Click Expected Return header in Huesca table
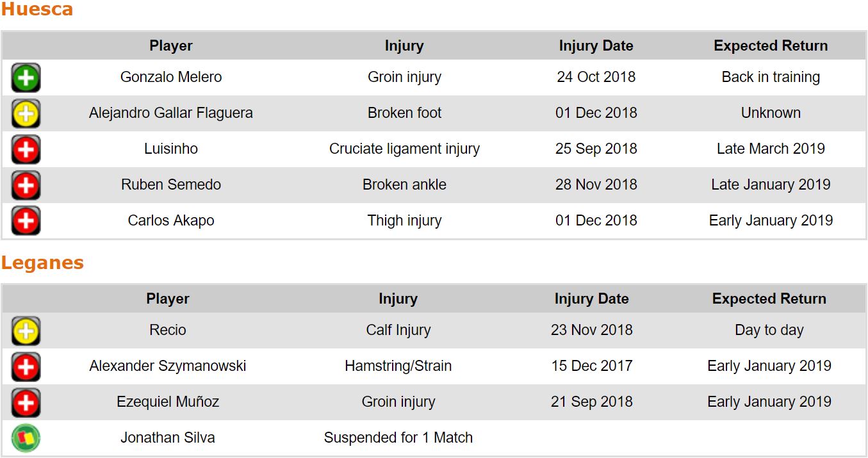The image size is (868, 458). tap(771, 45)
